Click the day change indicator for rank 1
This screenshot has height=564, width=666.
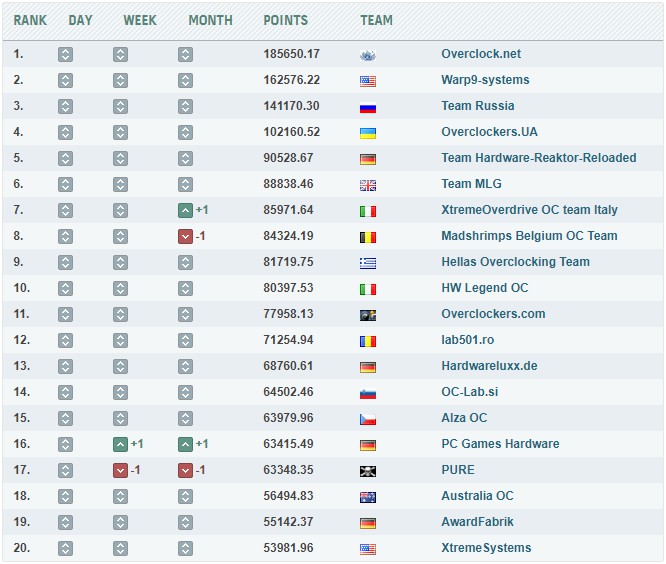click(65, 54)
